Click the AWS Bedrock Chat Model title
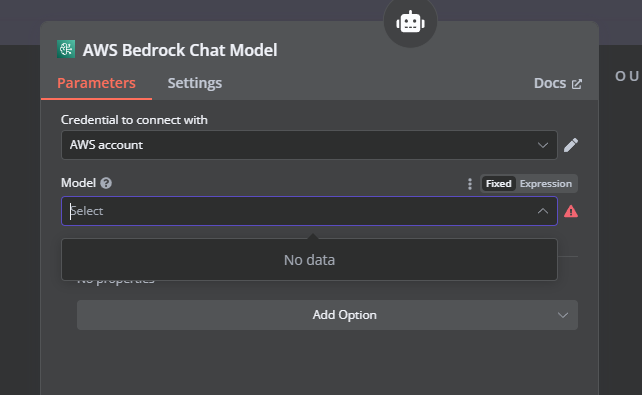Image resolution: width=642 pixels, height=395 pixels. [x=180, y=50]
